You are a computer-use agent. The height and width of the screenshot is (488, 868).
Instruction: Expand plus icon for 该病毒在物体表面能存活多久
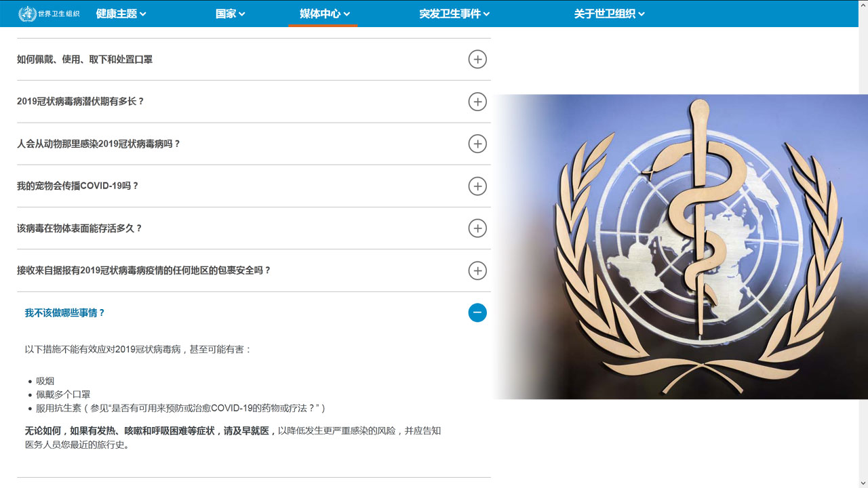point(477,228)
